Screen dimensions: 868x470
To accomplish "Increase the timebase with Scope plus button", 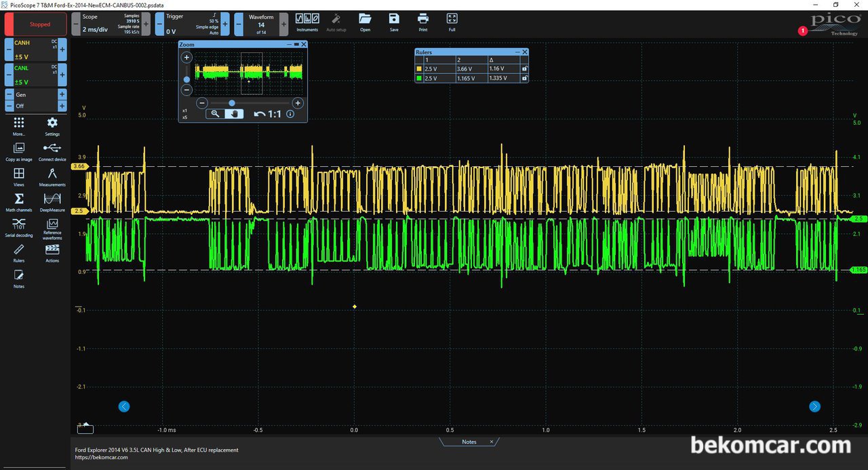I will [x=146, y=24].
